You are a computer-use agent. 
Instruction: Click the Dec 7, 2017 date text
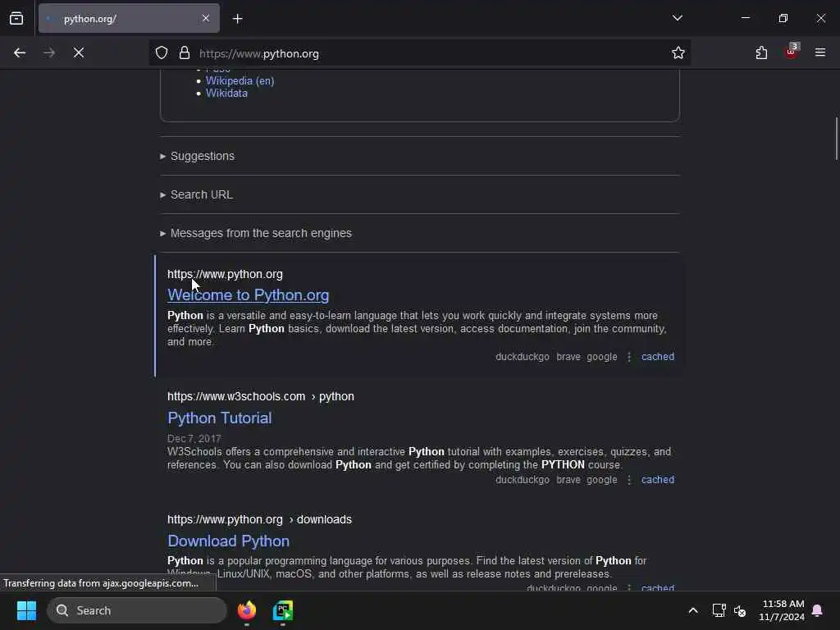[194, 439]
